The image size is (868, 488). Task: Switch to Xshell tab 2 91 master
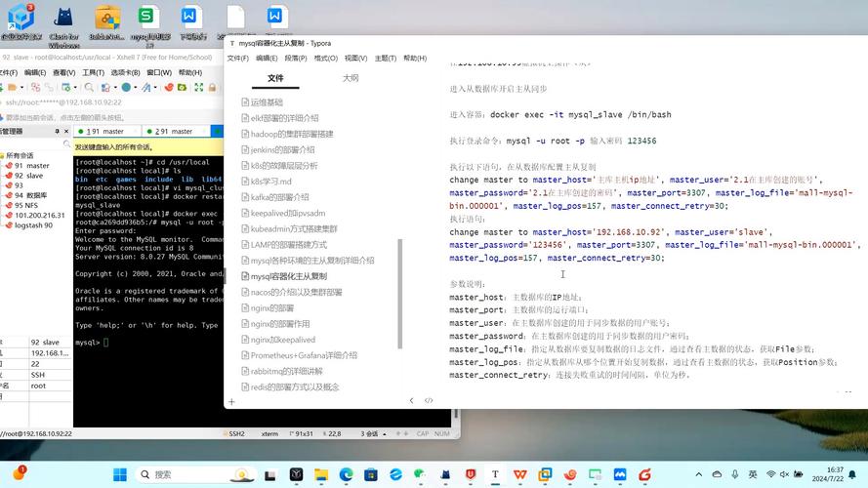[x=176, y=131]
